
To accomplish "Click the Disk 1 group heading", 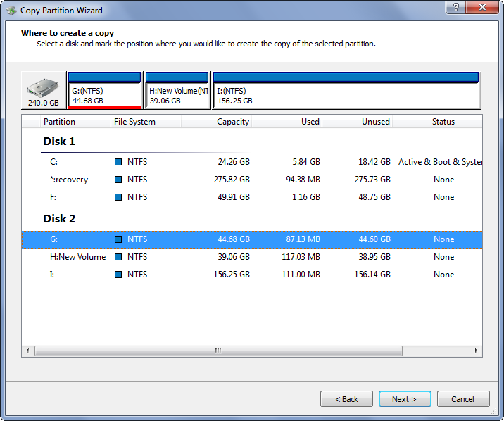I will pyautogui.click(x=59, y=141).
